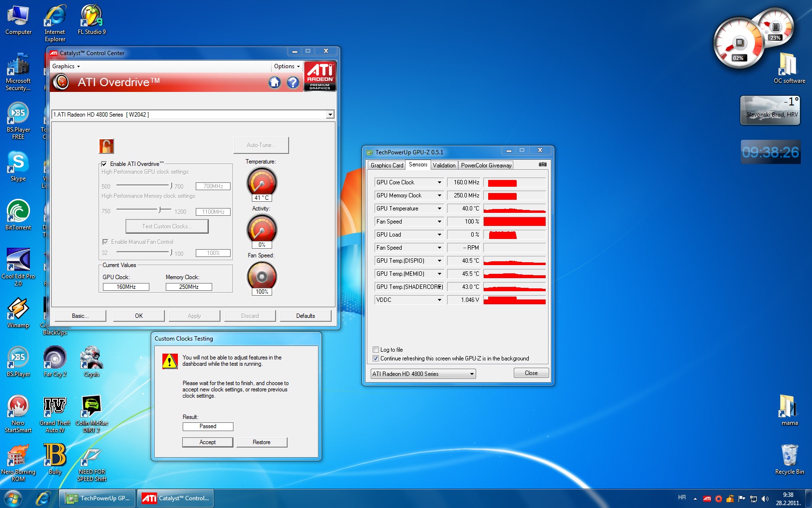The height and width of the screenshot is (508, 812).
Task: Open the Catalyst help question mark icon
Action: coord(293,83)
